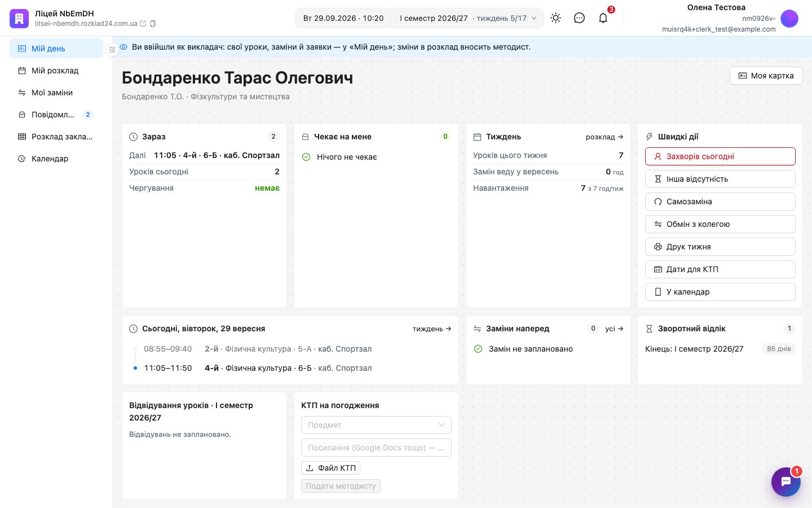Click the Тиждень calendar icon
The image size is (812, 508).
coord(478,137)
